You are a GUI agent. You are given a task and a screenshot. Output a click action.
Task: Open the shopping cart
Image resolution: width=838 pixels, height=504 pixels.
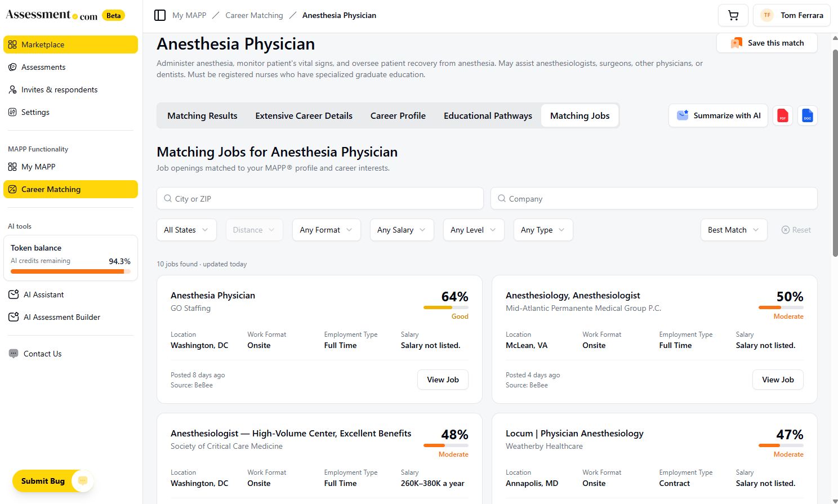(733, 15)
